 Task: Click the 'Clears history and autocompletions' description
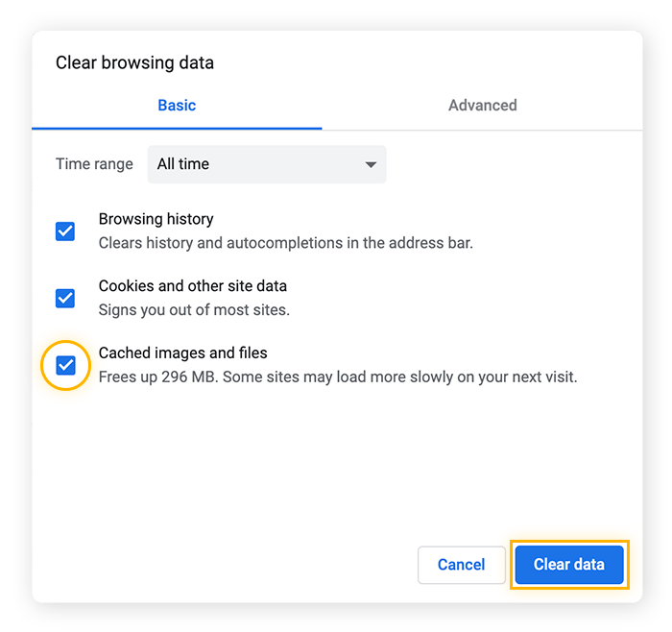[285, 243]
